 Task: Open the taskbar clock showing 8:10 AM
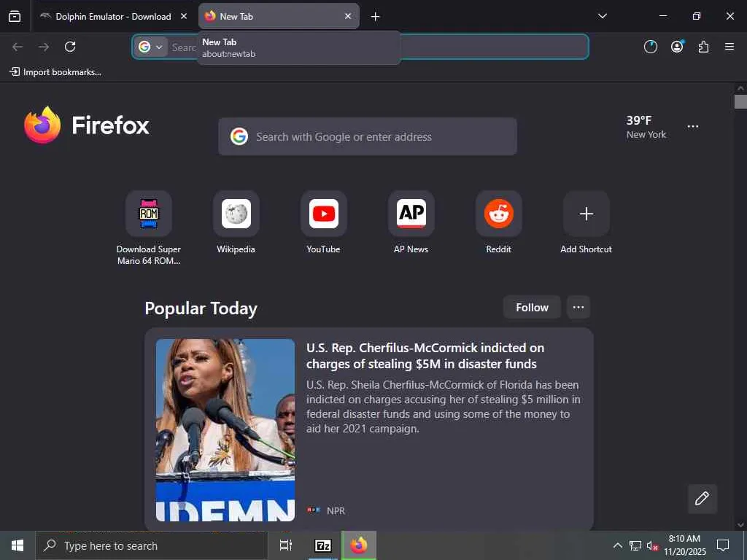[684, 545]
